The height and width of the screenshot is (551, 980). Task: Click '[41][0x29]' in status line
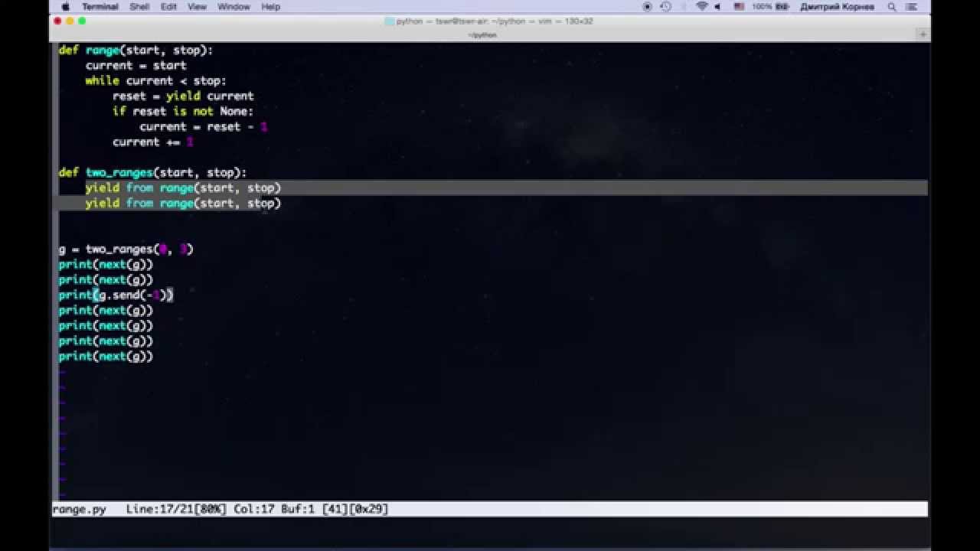click(355, 509)
